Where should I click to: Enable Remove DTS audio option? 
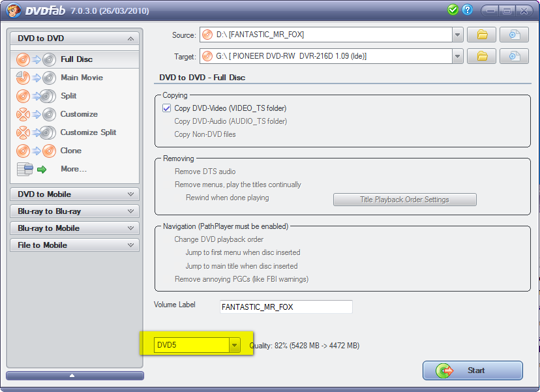tap(205, 172)
